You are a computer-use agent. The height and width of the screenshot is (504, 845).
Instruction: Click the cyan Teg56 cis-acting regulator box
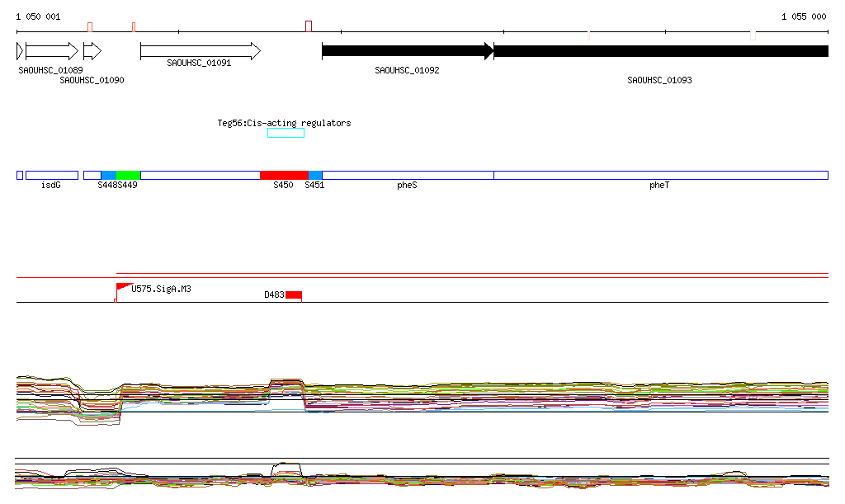pos(286,133)
